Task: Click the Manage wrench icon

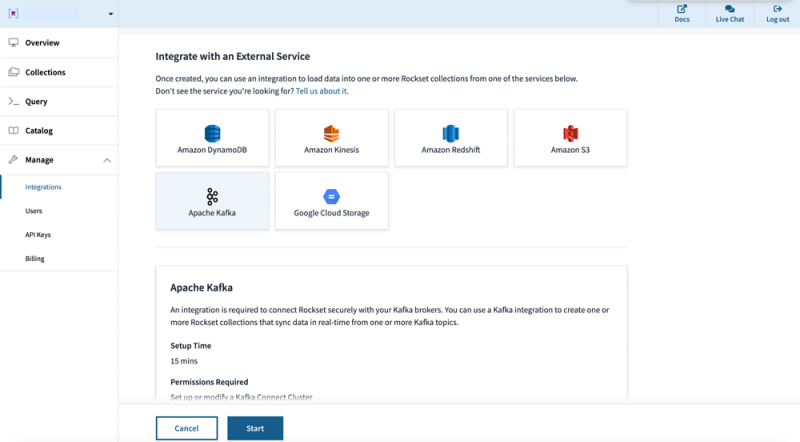Action: pyautogui.click(x=14, y=160)
